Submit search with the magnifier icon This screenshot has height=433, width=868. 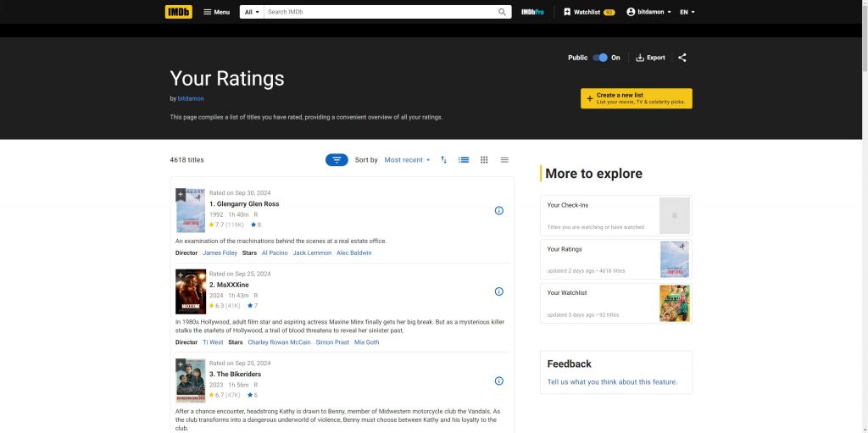[502, 12]
